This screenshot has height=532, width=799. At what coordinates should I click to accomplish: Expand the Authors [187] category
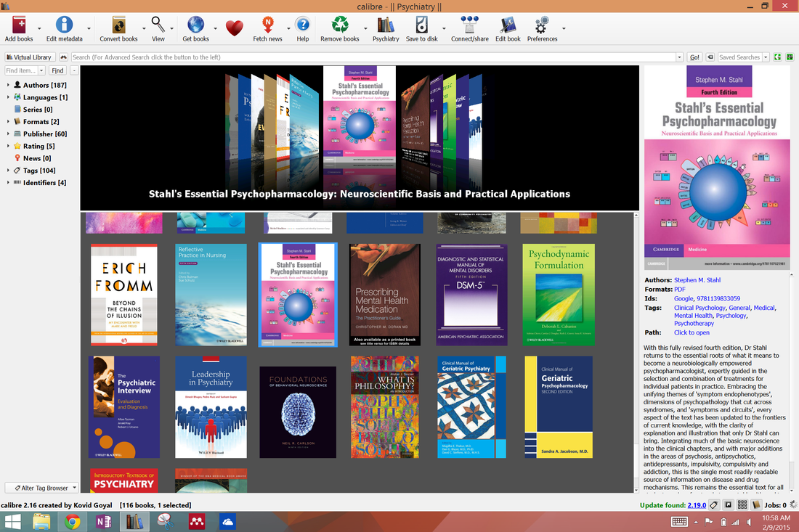point(8,85)
